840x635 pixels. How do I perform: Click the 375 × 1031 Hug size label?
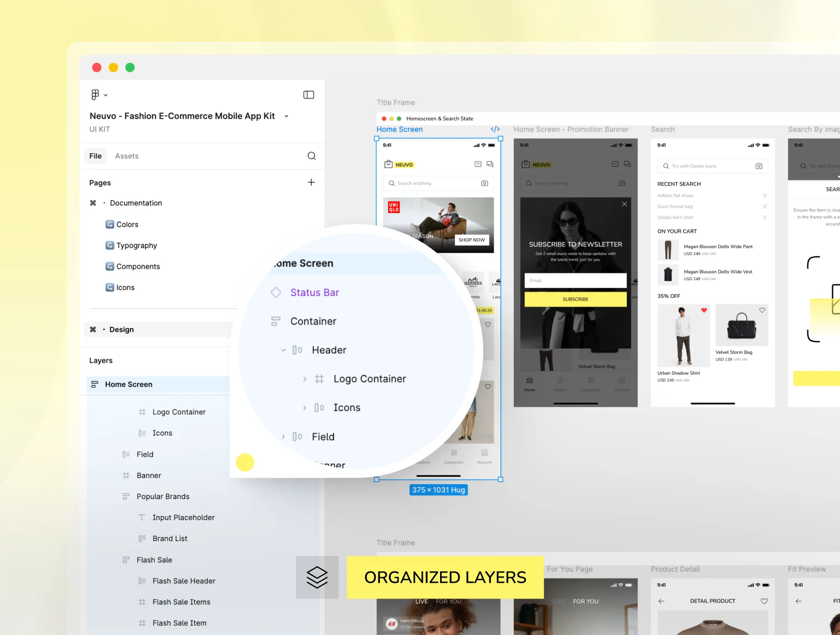click(x=439, y=490)
